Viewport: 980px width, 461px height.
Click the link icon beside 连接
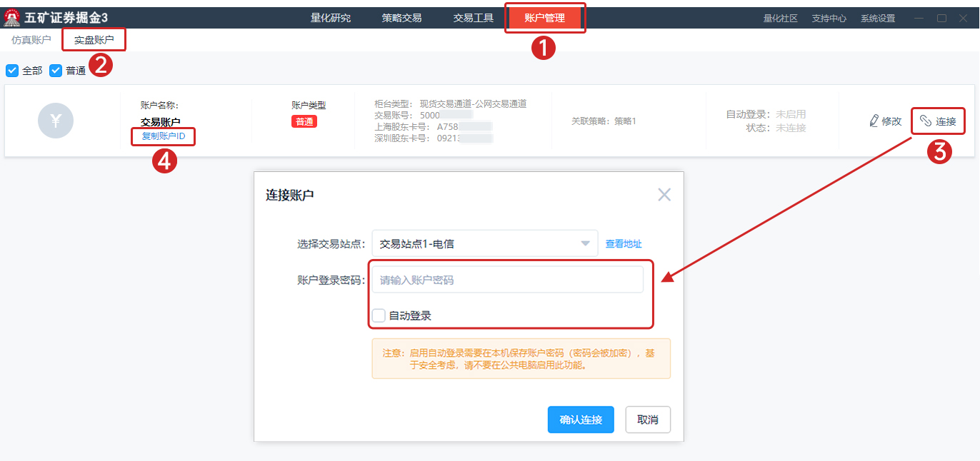click(x=926, y=121)
